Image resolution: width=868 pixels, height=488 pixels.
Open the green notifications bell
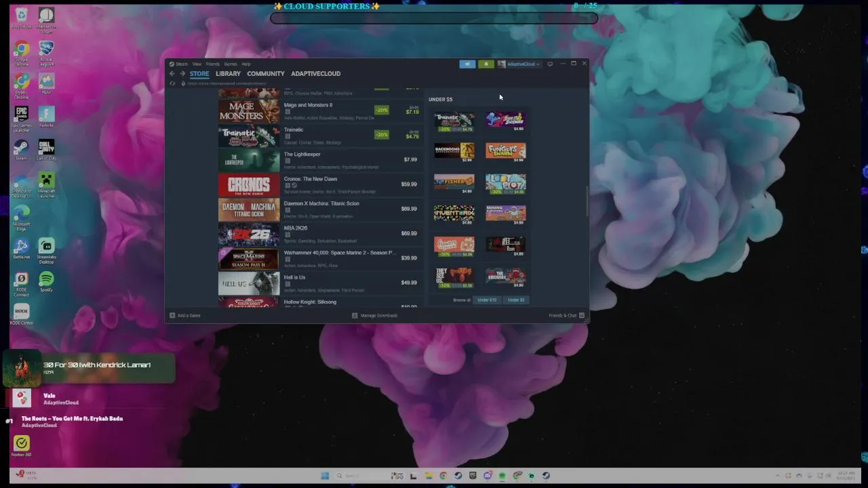486,64
